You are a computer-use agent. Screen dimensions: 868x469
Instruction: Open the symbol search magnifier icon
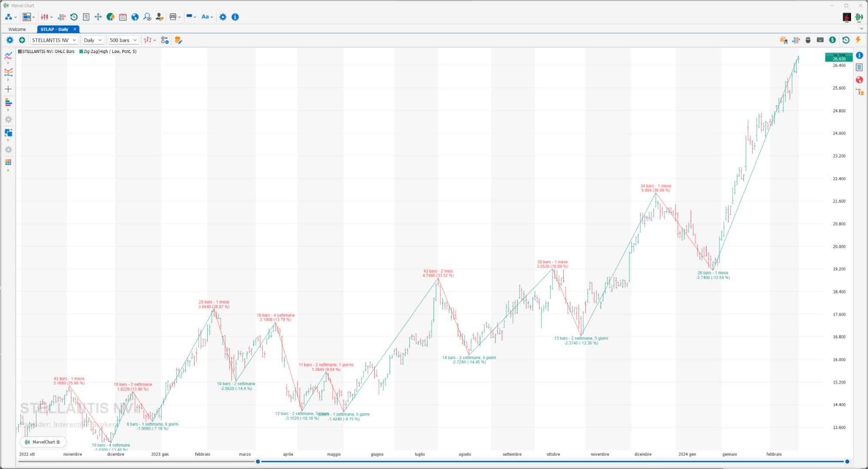147,17
